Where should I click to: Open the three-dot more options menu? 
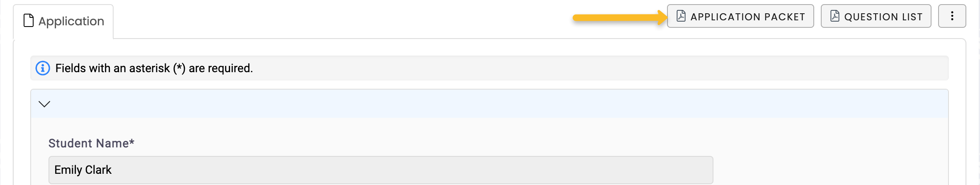[952, 16]
